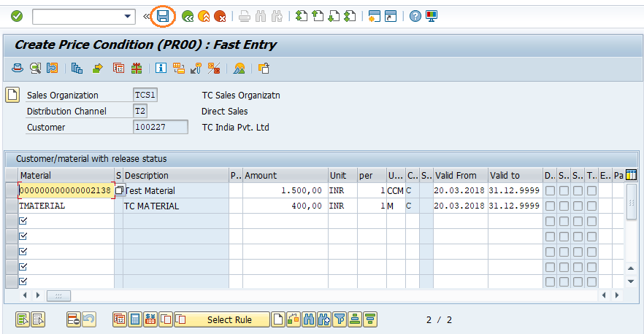Click the Select Rule button
644x334 pixels.
229,319
